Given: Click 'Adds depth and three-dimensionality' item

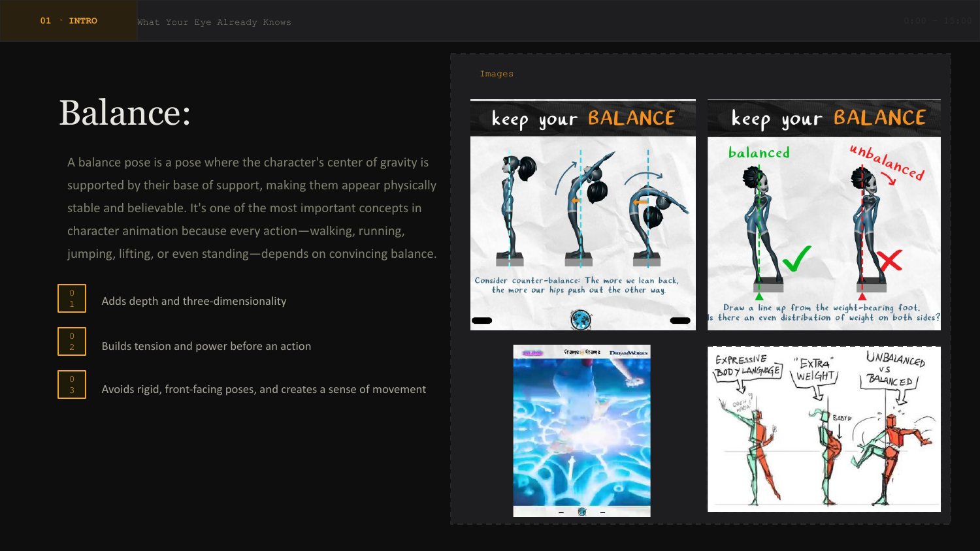Looking at the screenshot, I should tap(194, 301).
